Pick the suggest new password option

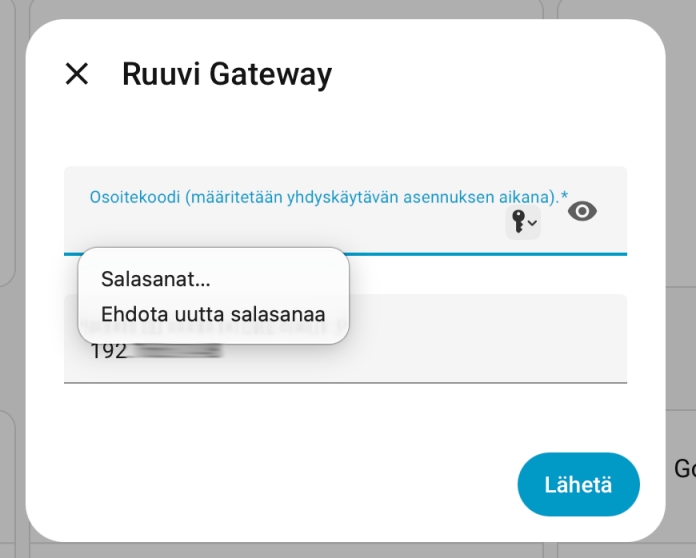pyautogui.click(x=213, y=314)
